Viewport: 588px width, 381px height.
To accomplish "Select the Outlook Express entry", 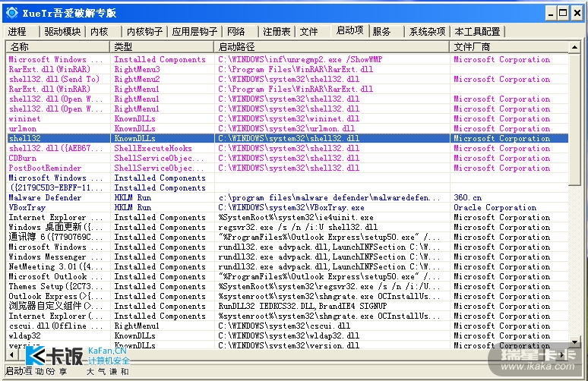I will pyautogui.click(x=287, y=296).
